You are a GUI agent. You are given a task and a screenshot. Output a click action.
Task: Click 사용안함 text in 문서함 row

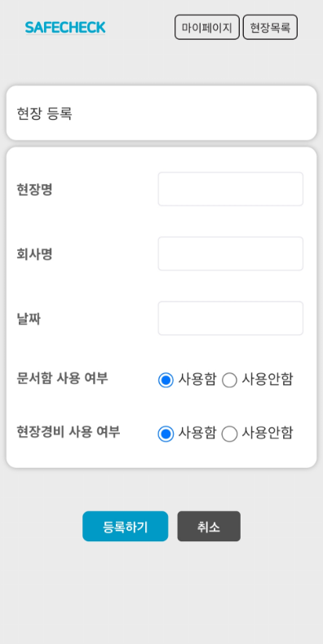tap(267, 379)
